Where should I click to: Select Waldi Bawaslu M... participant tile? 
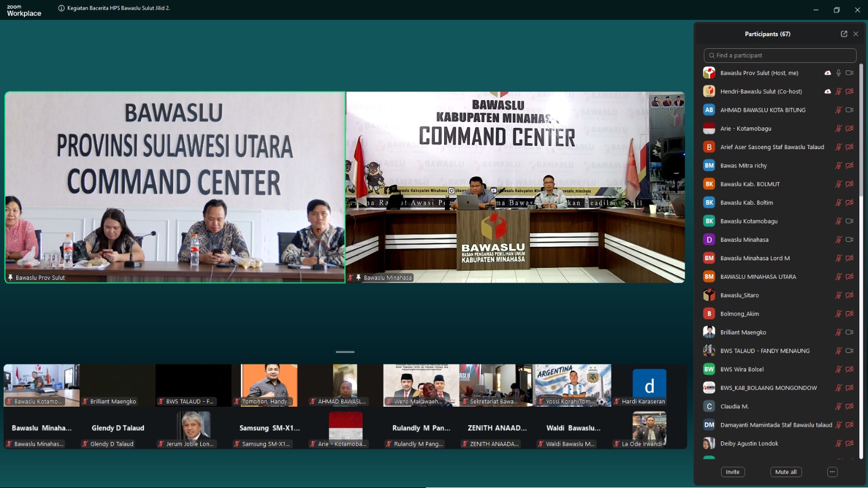[x=573, y=428]
